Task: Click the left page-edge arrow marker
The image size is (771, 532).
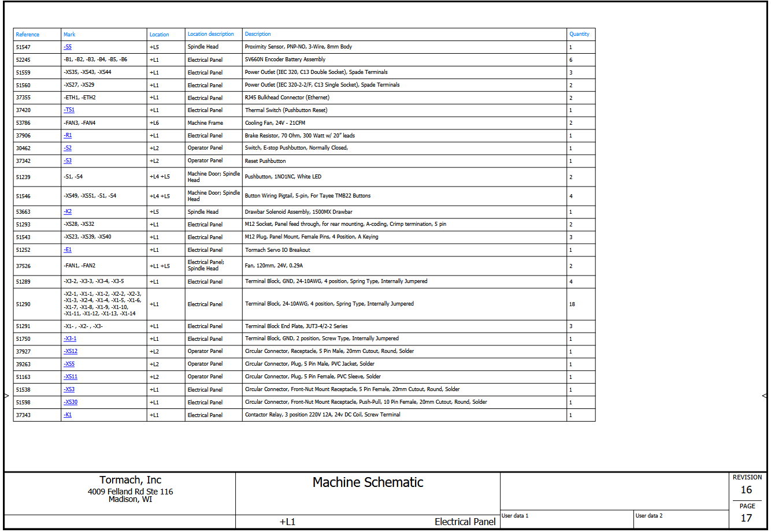Action: [6, 396]
